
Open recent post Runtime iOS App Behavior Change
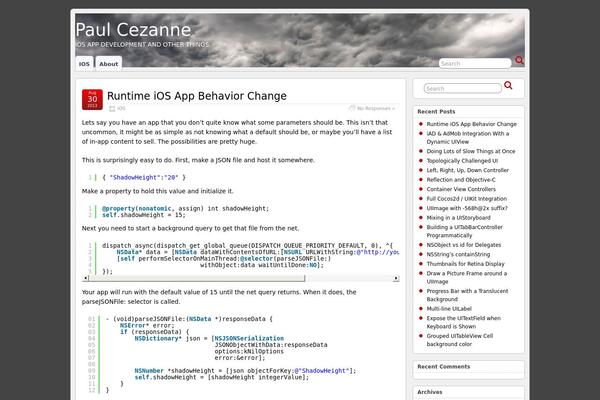click(x=471, y=124)
